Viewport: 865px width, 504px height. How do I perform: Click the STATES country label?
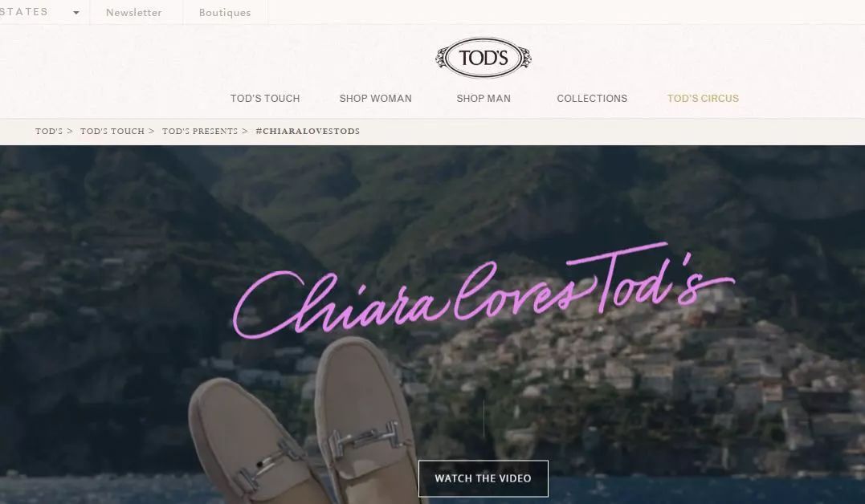(x=24, y=11)
